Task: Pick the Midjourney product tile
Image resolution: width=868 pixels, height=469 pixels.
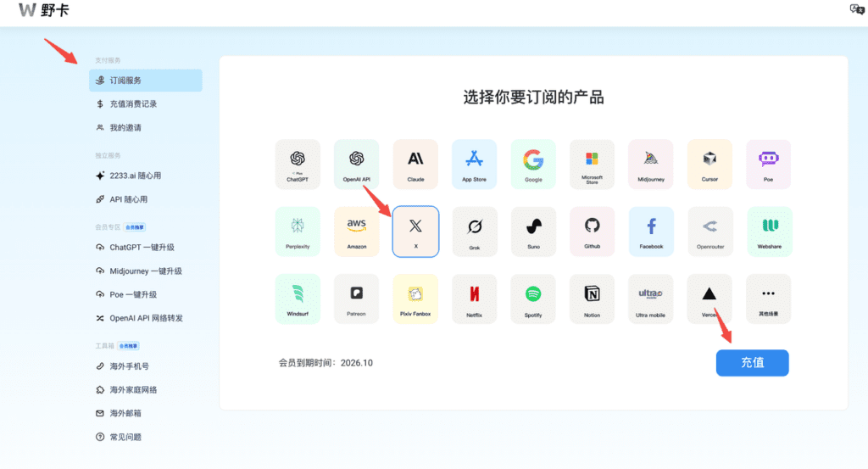Action: pos(651,165)
